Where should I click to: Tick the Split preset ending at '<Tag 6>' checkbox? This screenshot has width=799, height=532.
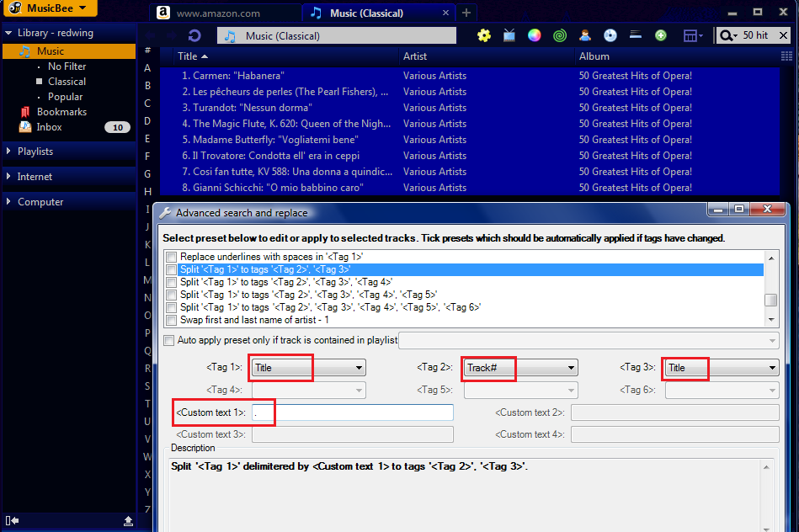tap(171, 307)
